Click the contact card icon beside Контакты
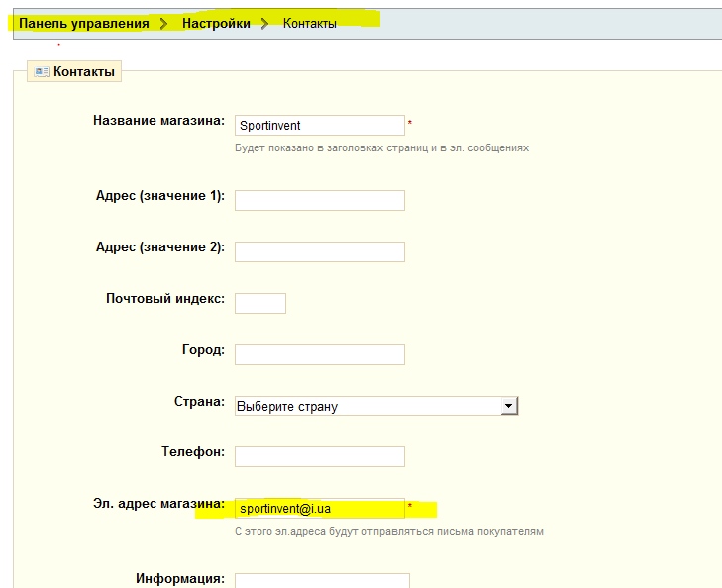 tap(42, 72)
